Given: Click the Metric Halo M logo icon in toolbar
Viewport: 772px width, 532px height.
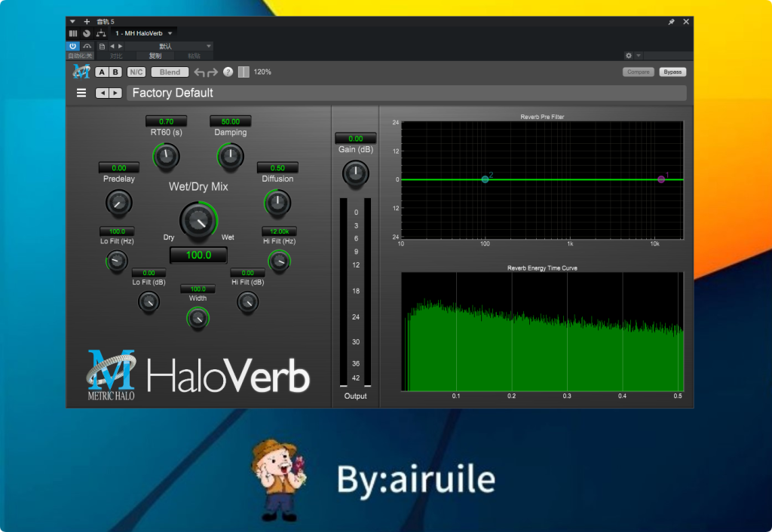Looking at the screenshot, I should 81,72.
